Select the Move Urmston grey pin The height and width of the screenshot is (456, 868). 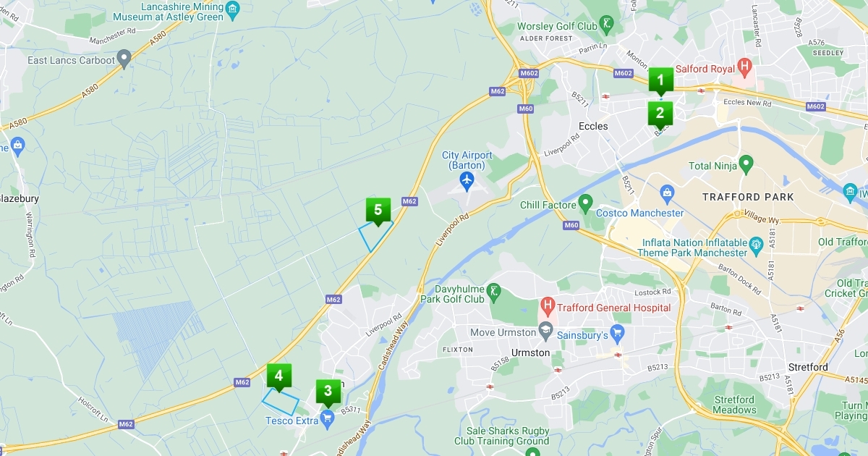545,332
